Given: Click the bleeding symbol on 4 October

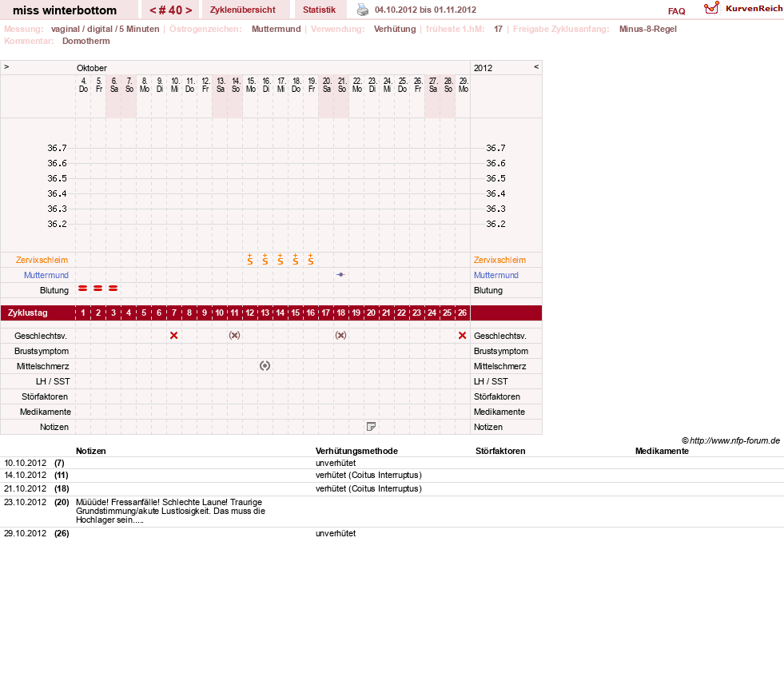Looking at the screenshot, I should click(x=83, y=289).
